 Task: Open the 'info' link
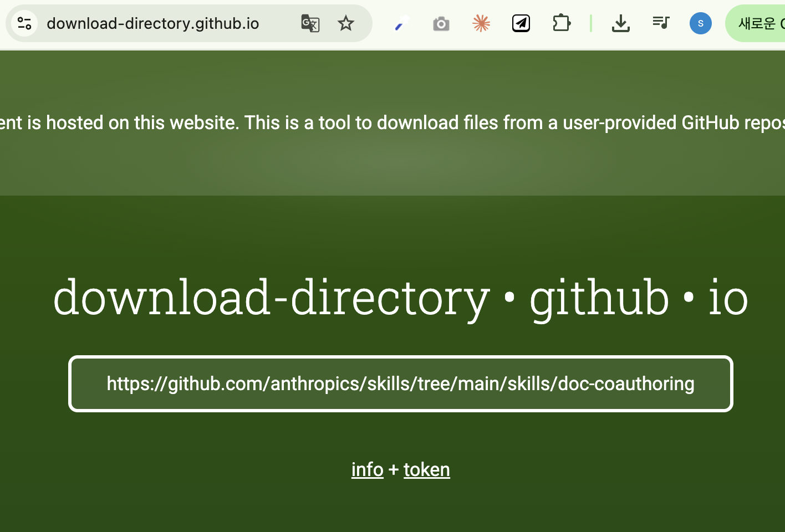(x=367, y=469)
